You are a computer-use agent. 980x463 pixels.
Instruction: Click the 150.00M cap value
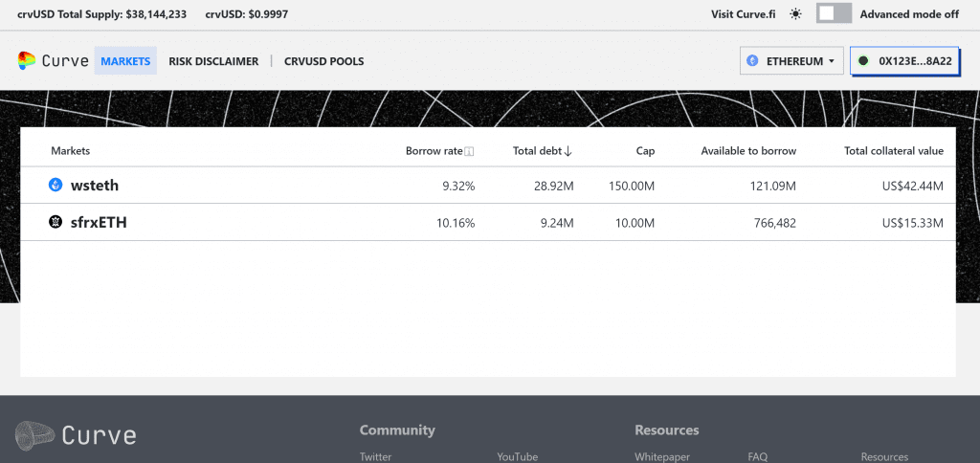[632, 186]
